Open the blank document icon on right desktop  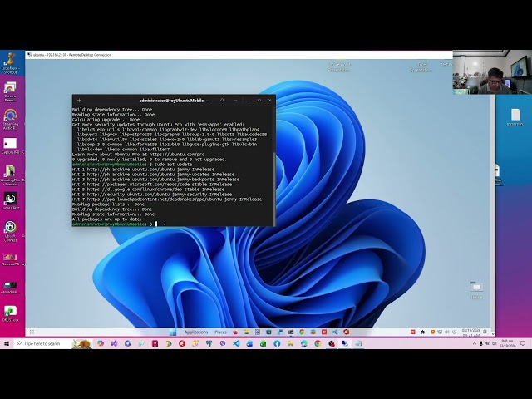515,117
